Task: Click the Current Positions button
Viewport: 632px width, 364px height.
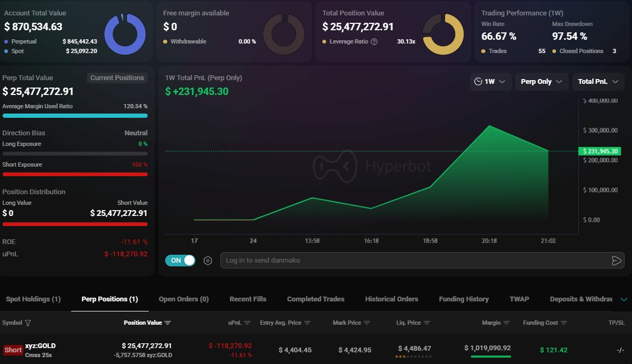Action: (x=117, y=78)
